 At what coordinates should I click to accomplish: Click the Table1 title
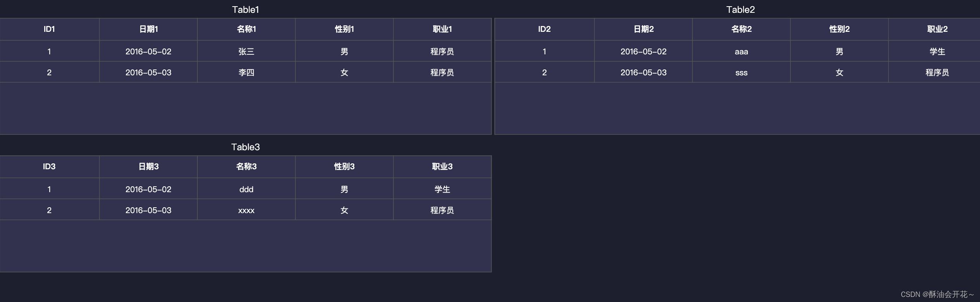click(x=246, y=9)
